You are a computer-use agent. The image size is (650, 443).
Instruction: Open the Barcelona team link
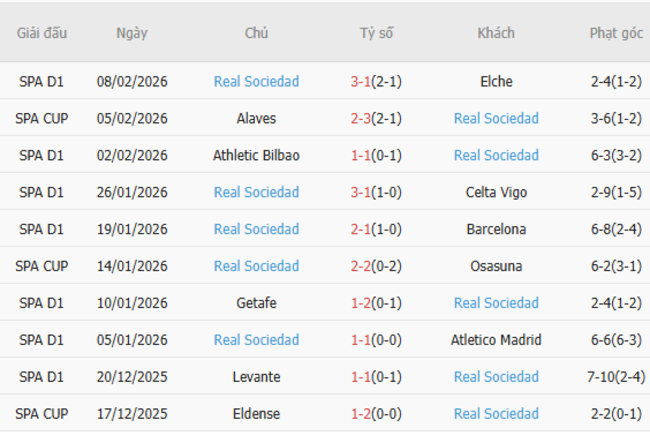click(x=496, y=230)
